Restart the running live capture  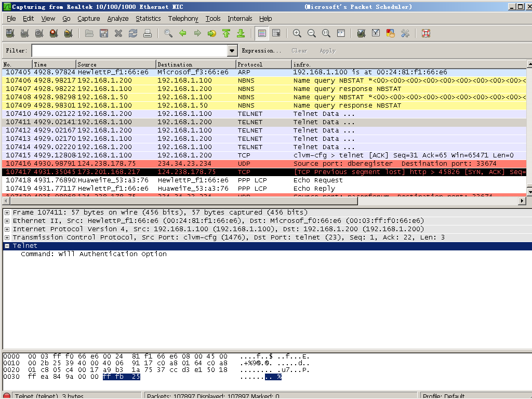pos(68,33)
